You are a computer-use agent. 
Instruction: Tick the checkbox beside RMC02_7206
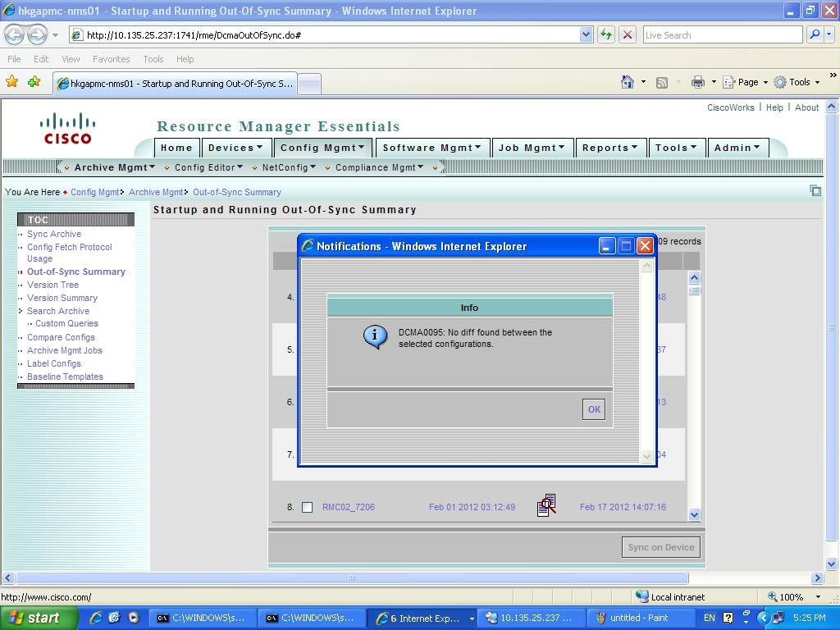click(307, 507)
